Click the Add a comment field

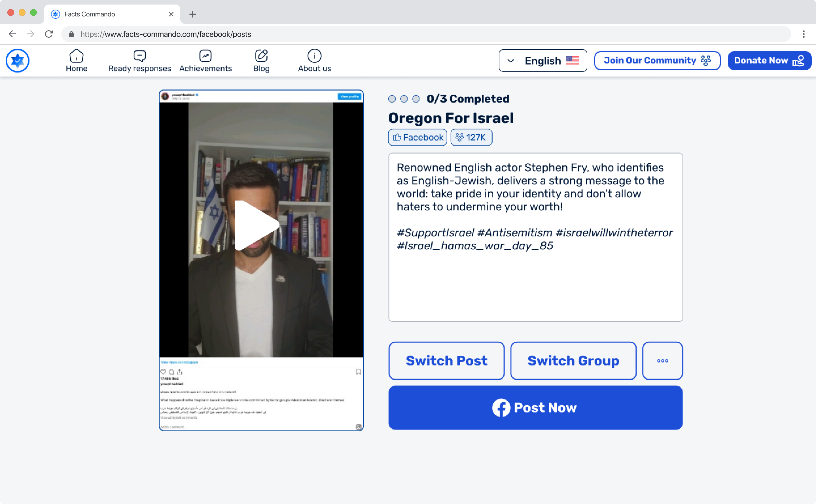173,427
